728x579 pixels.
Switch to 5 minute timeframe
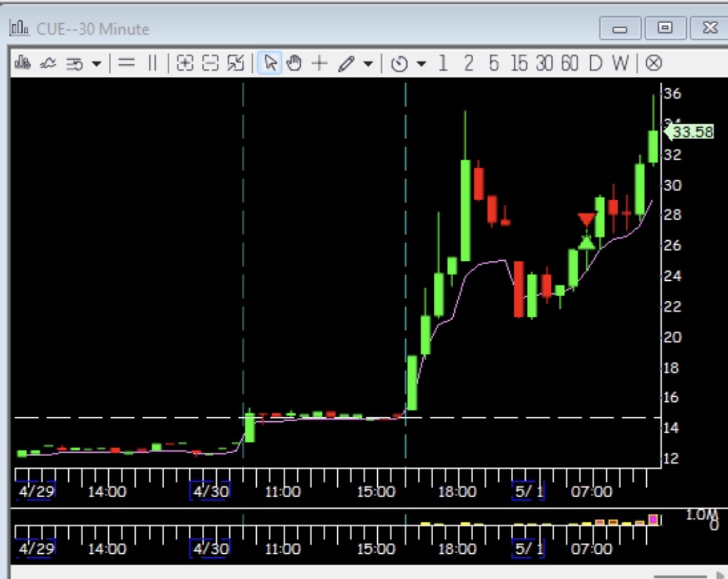point(494,62)
